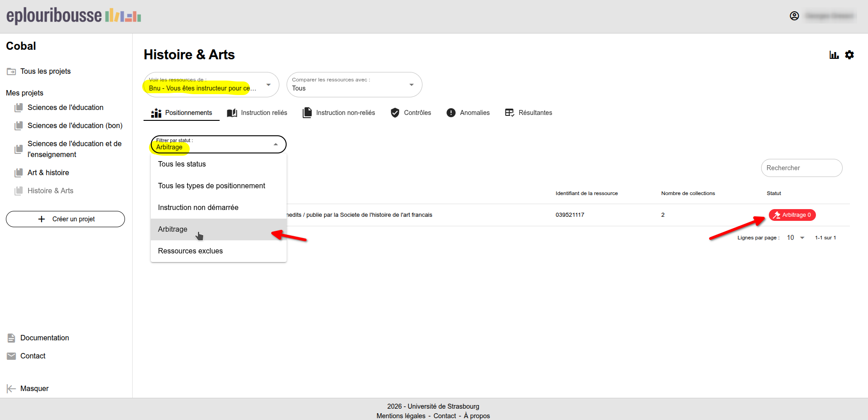
Task: Click the user account profile icon
Action: point(794,16)
